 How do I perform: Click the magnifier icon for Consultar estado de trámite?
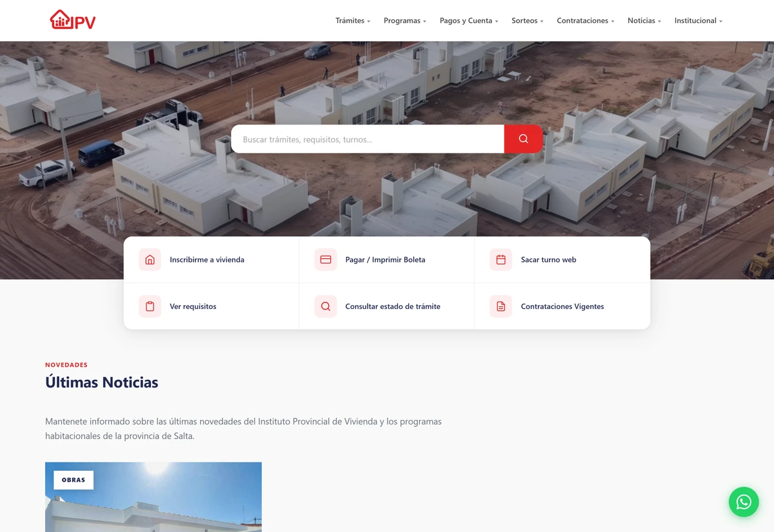tap(326, 306)
